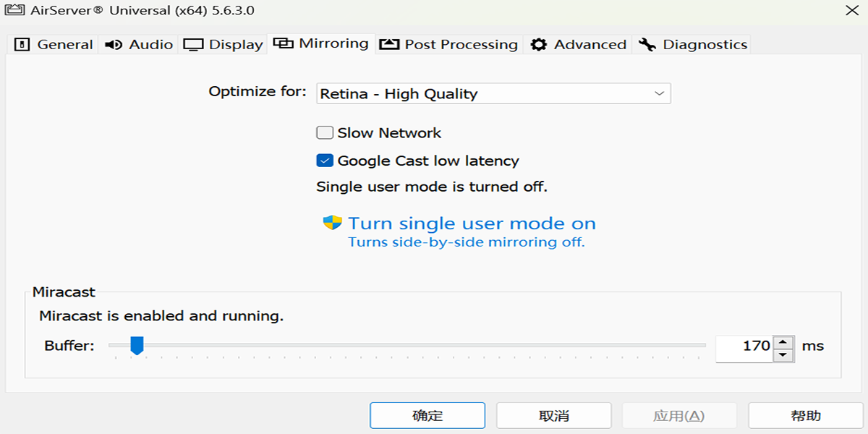Image resolution: width=868 pixels, height=434 pixels.
Task: Click the Post Processing tab icon
Action: point(389,45)
